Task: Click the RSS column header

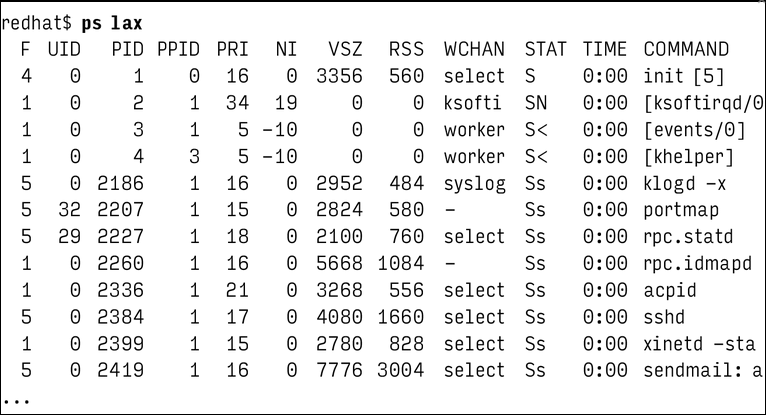Action: tap(406, 49)
